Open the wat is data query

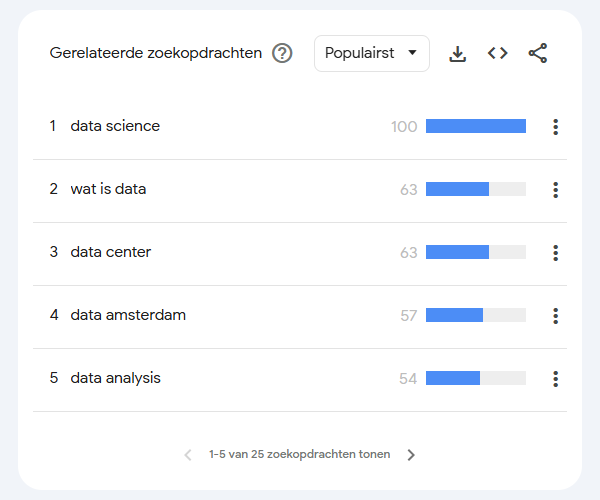click(x=108, y=189)
